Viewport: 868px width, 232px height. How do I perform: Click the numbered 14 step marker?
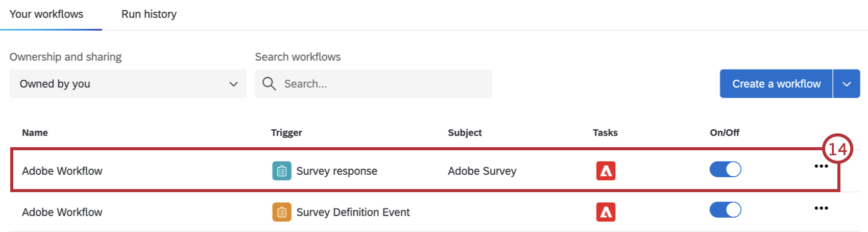(x=837, y=149)
